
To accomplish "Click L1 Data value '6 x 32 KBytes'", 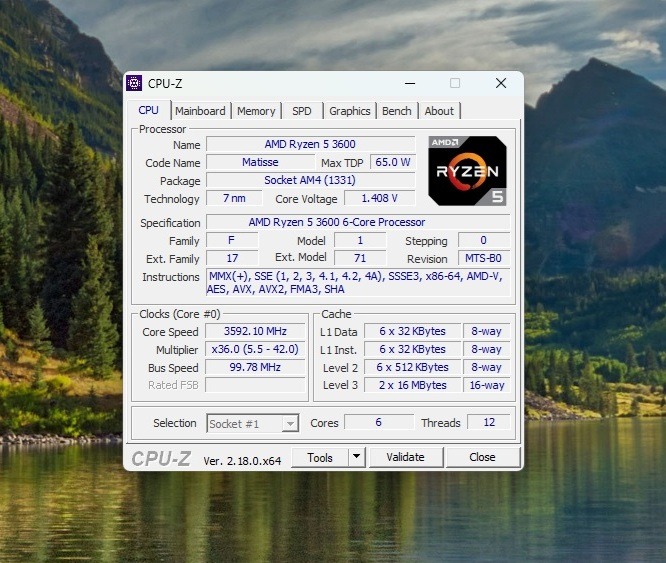I will 412,331.
